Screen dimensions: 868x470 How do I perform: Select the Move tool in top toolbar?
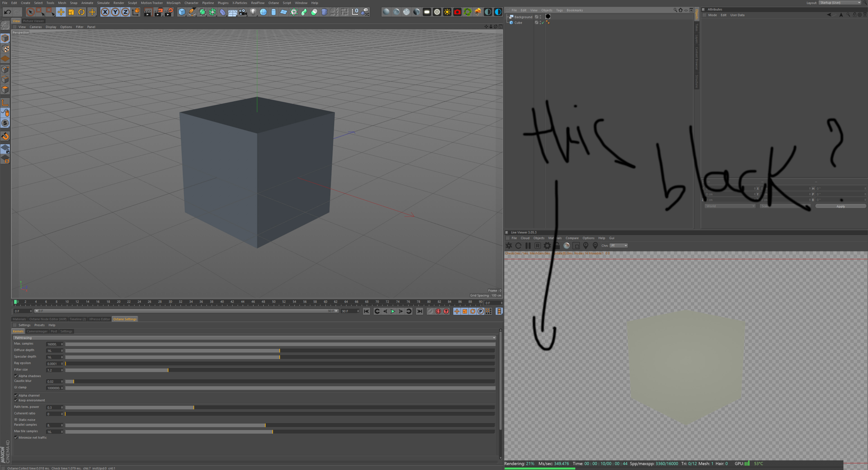[x=61, y=12]
